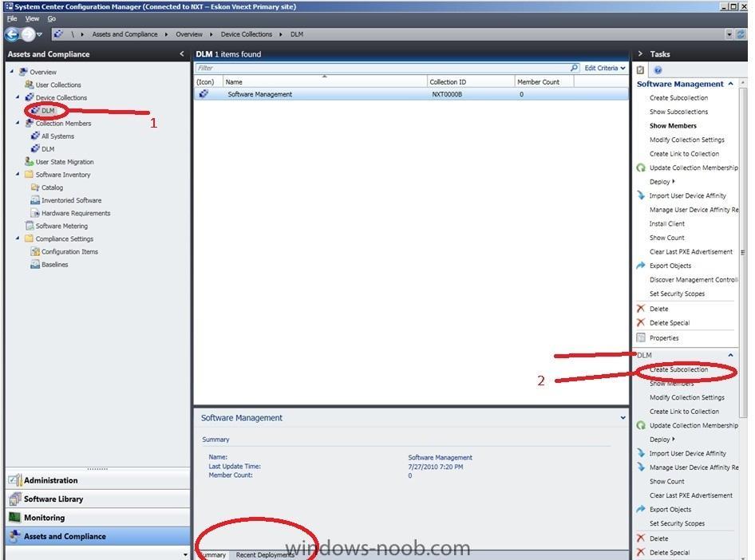Switch to the Recent Deployments tab

coord(265,555)
